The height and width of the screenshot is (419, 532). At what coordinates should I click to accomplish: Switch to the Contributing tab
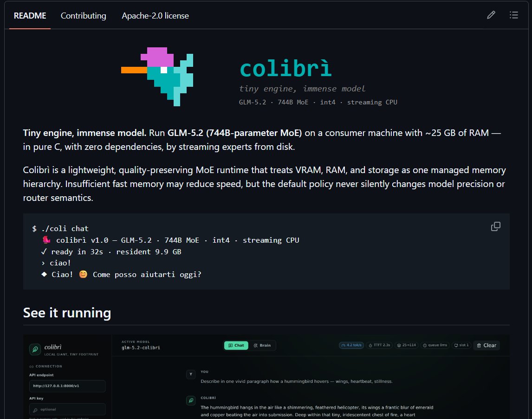pyautogui.click(x=83, y=16)
